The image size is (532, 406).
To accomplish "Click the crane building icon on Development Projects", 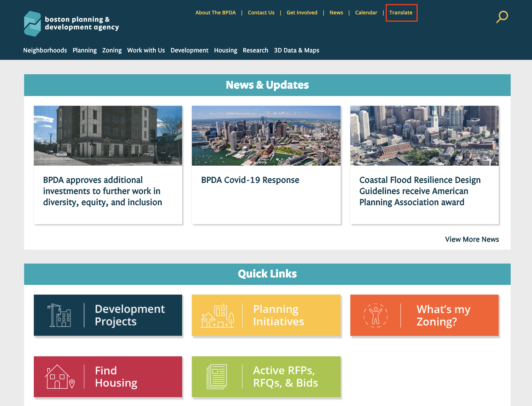I will coord(59,315).
